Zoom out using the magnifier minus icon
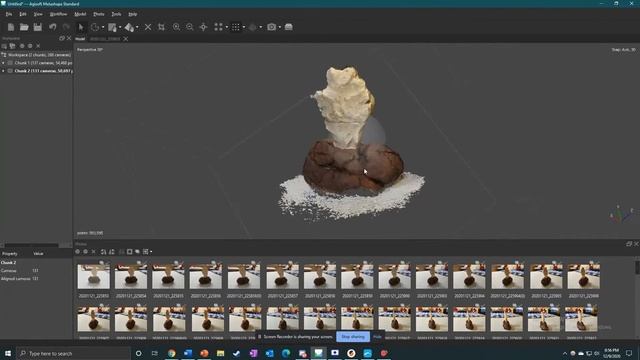This screenshot has height=360, width=640. (x=190, y=27)
